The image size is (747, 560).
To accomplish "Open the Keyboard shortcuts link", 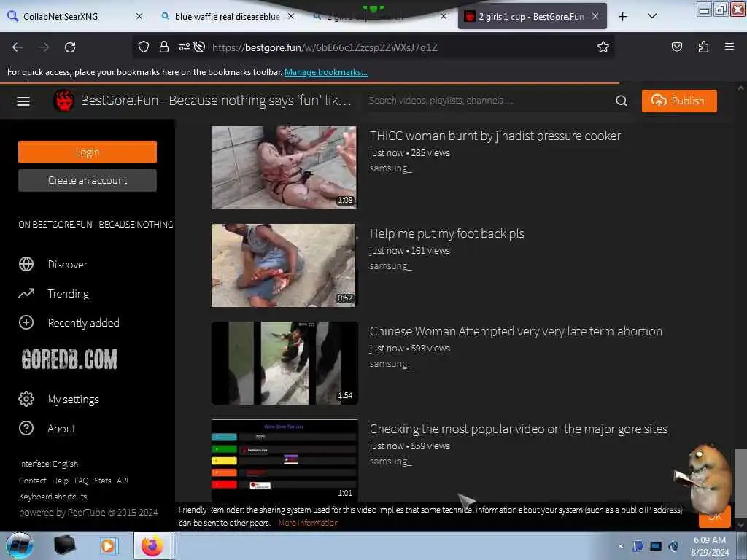I will tap(53, 497).
